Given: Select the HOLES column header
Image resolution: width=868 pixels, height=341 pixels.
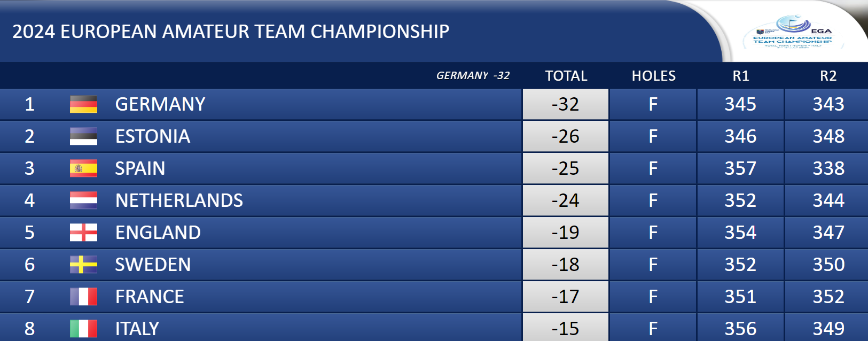Looking at the screenshot, I should pos(654,76).
